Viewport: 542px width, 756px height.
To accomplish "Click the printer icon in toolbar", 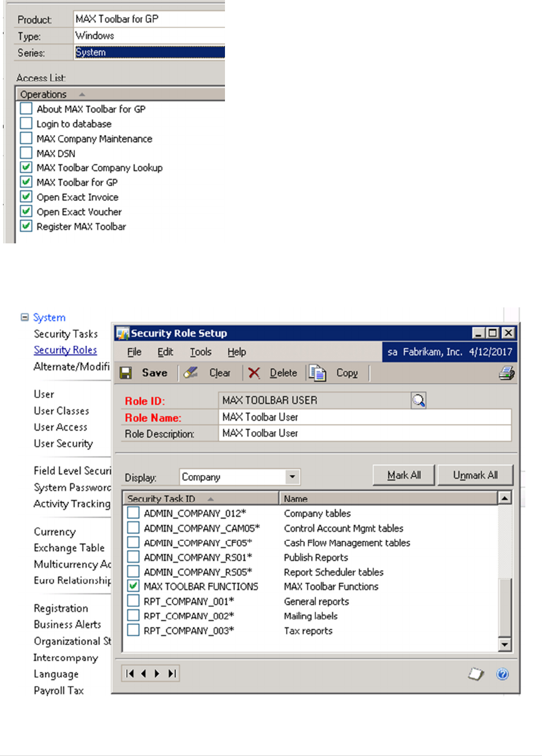I will 506,373.
